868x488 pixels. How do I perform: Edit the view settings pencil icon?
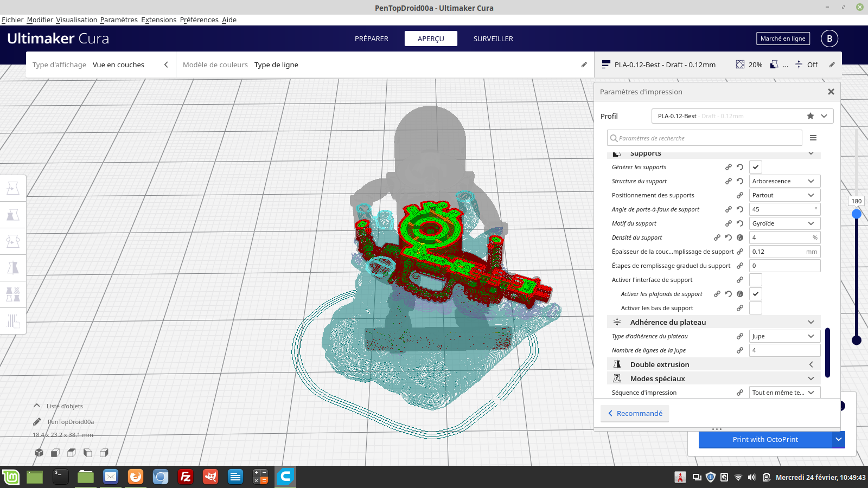(x=584, y=65)
